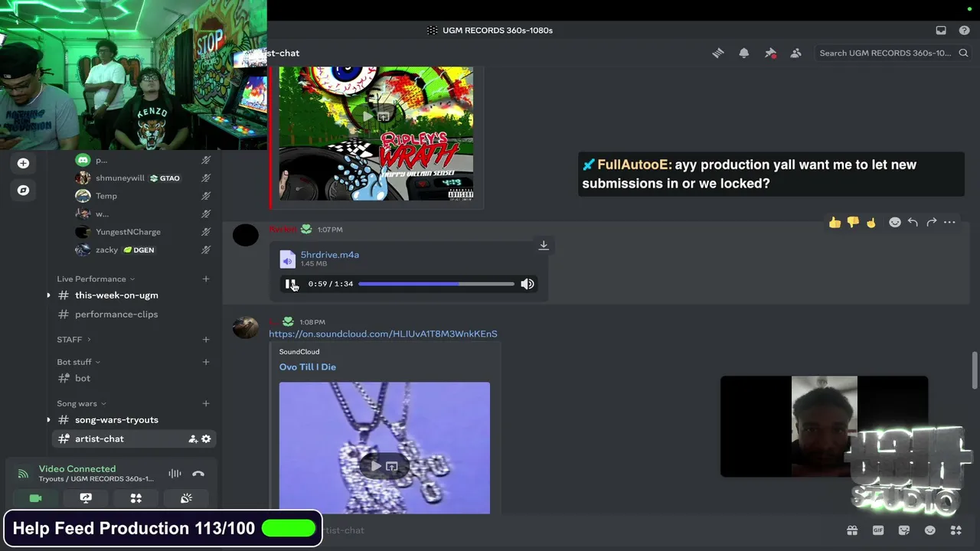Pause the 5hrdrive.m4a audio
The width and height of the screenshot is (980, 551).
point(289,284)
